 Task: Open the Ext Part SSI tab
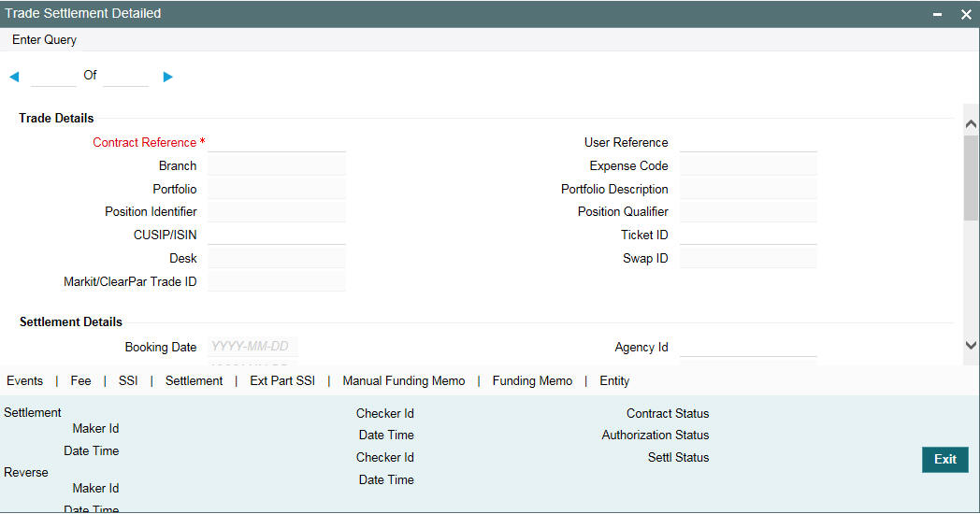282,381
